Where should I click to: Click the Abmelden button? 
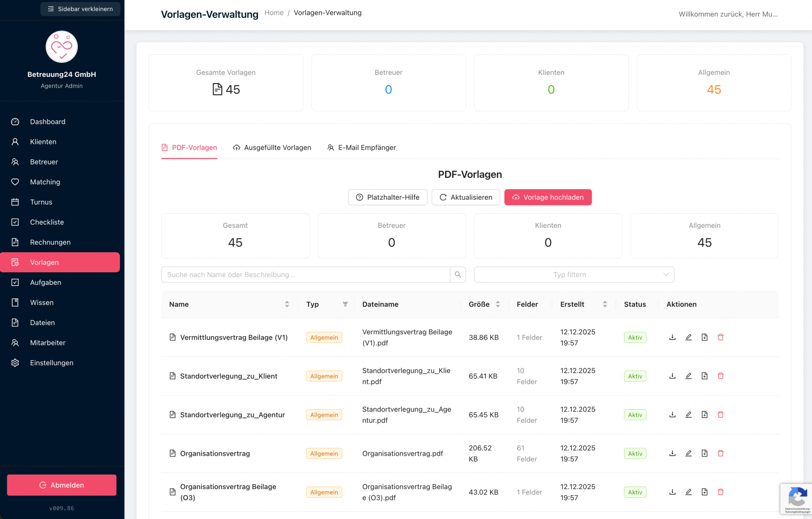point(62,485)
